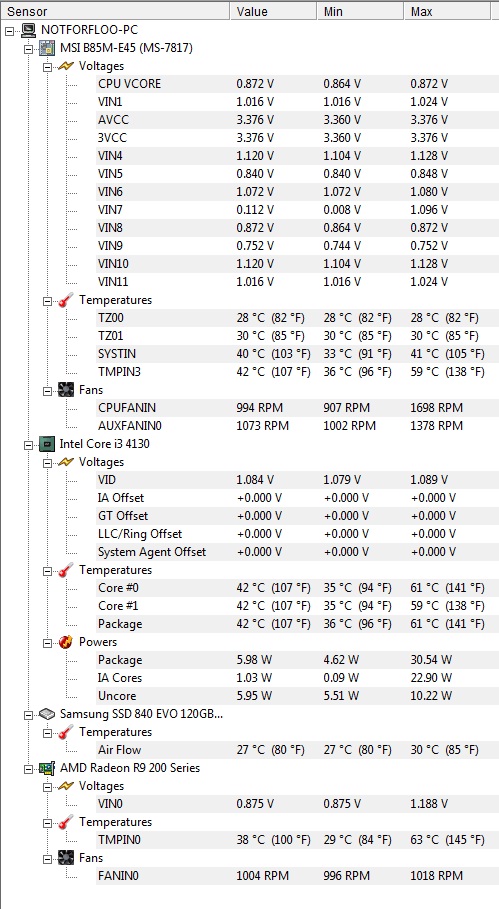Select the CPU VCORE voltage row
The width and height of the screenshot is (499, 909).
click(x=297, y=83)
